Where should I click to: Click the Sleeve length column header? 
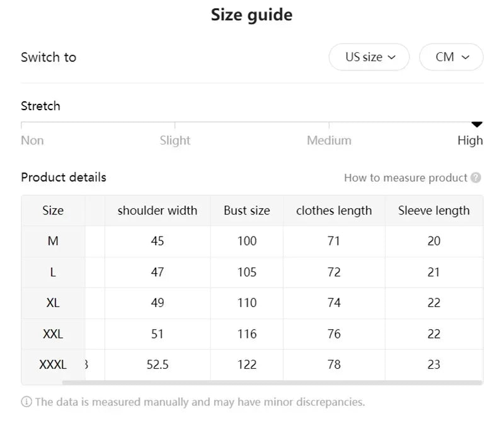(x=434, y=211)
